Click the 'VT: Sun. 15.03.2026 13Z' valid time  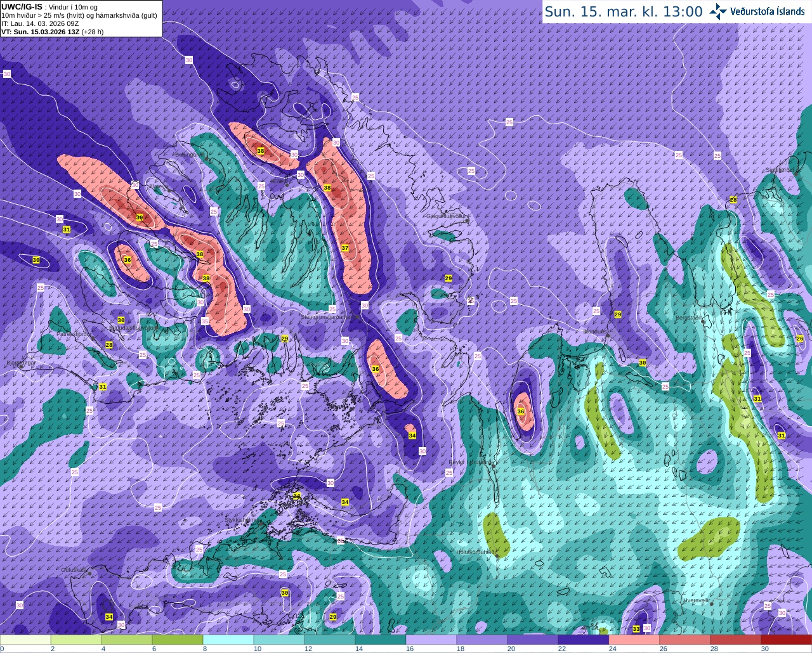(40, 32)
